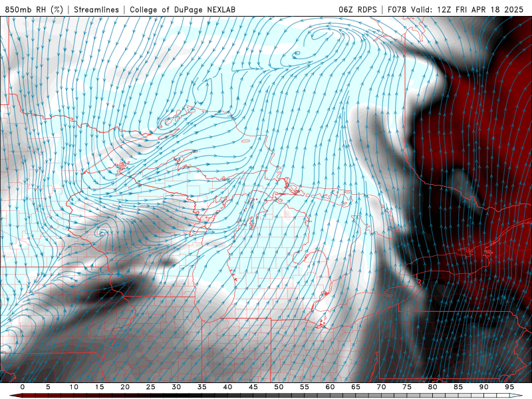Click the "85" value on the color scale

pos(458,387)
